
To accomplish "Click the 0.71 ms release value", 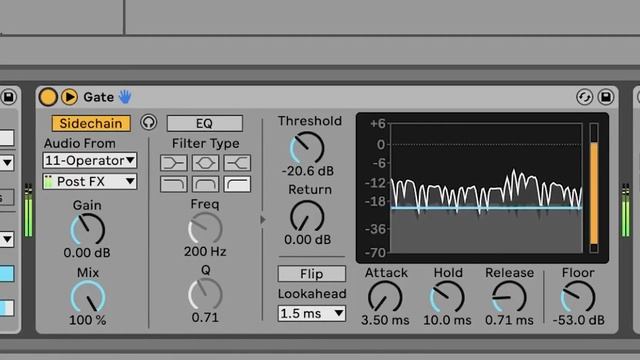I will [x=509, y=320].
